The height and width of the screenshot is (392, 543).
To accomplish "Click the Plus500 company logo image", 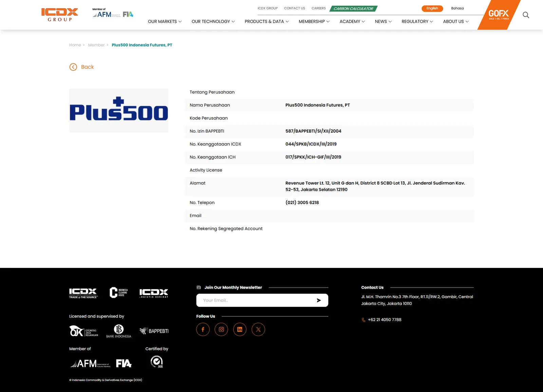I will [119, 111].
